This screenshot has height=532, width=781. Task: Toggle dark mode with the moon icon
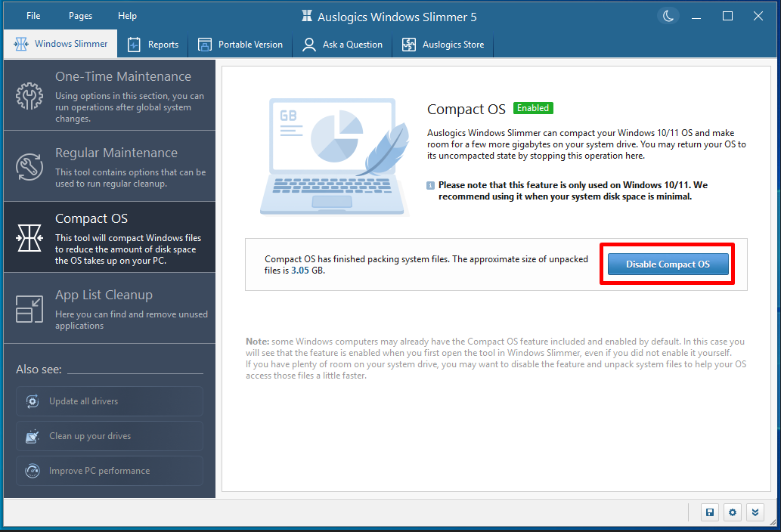(668, 16)
